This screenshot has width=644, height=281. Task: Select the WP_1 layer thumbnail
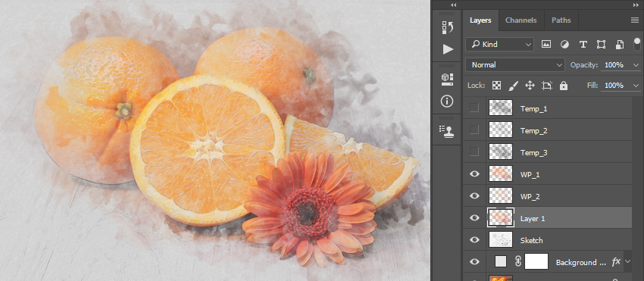point(501,174)
